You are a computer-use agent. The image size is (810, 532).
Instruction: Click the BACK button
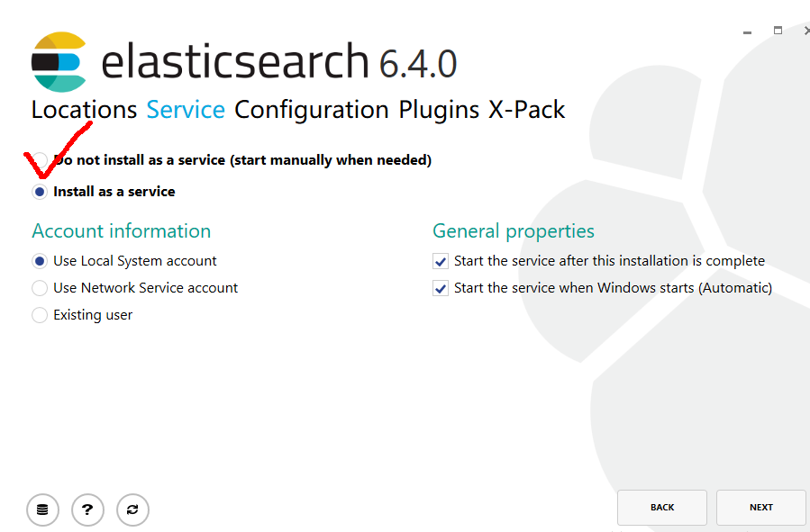[x=661, y=507]
